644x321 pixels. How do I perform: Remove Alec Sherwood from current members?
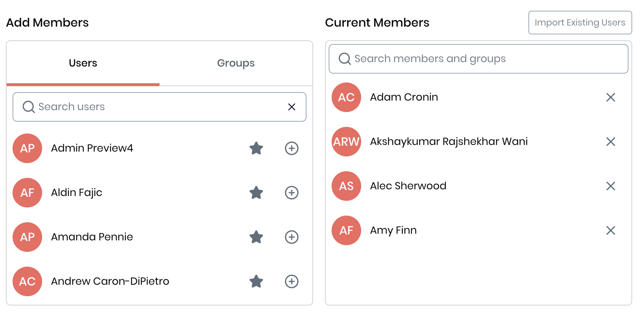tap(610, 186)
